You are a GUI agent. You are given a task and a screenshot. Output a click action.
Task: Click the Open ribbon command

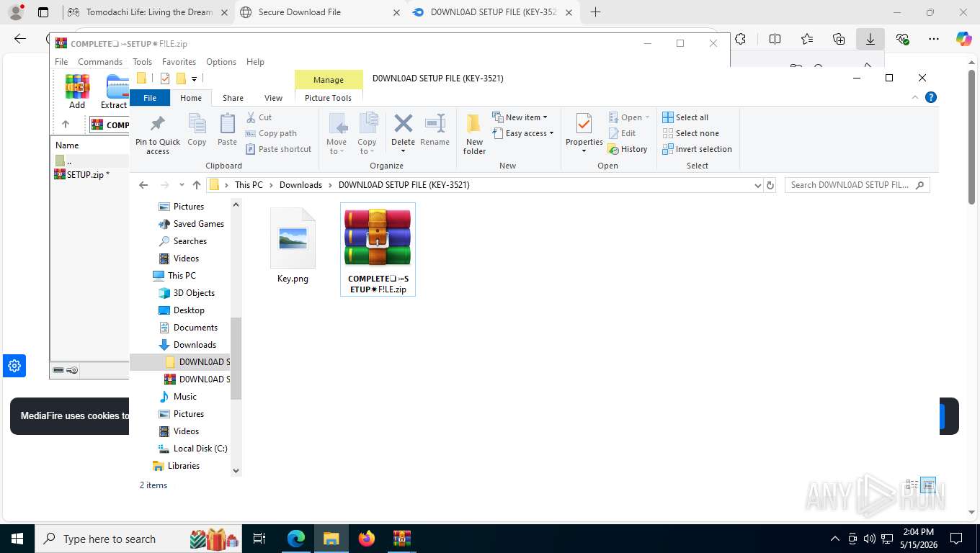[629, 117]
